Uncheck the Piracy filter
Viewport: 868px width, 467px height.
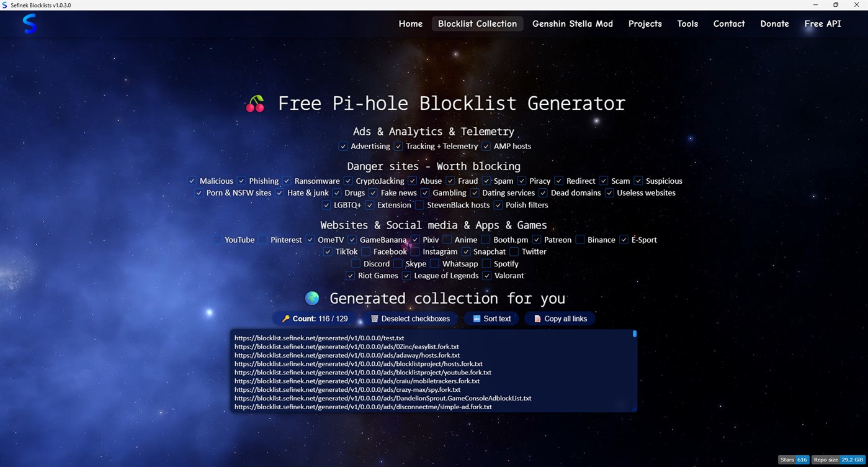click(521, 181)
